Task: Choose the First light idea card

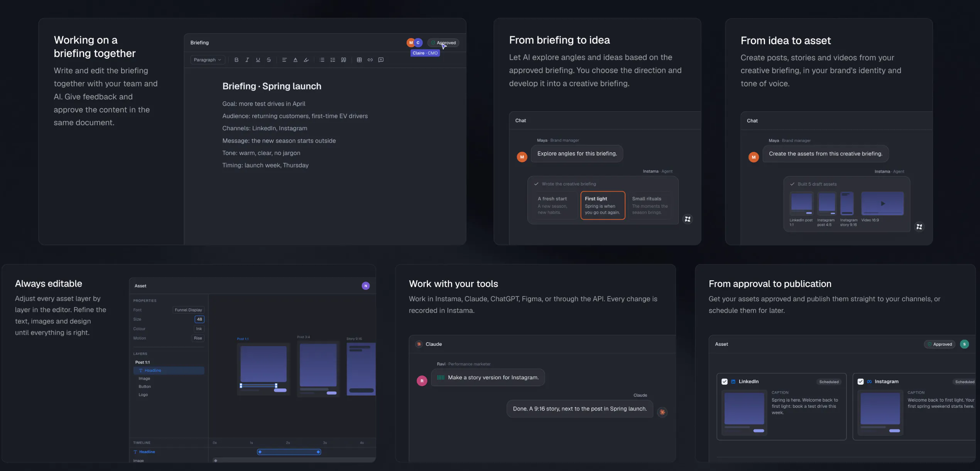Action: point(603,205)
